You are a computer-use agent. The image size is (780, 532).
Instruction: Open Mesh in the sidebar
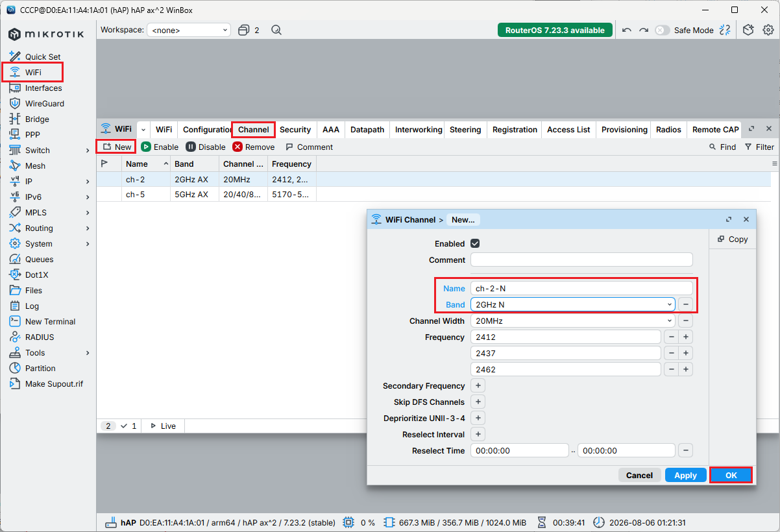(28, 165)
